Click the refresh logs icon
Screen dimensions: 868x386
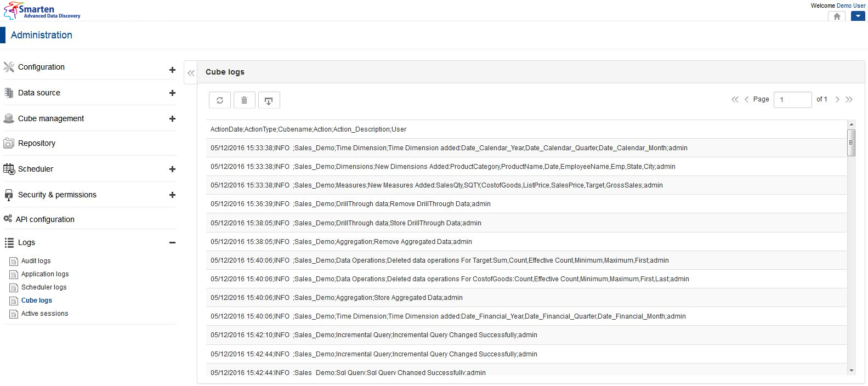coord(220,100)
